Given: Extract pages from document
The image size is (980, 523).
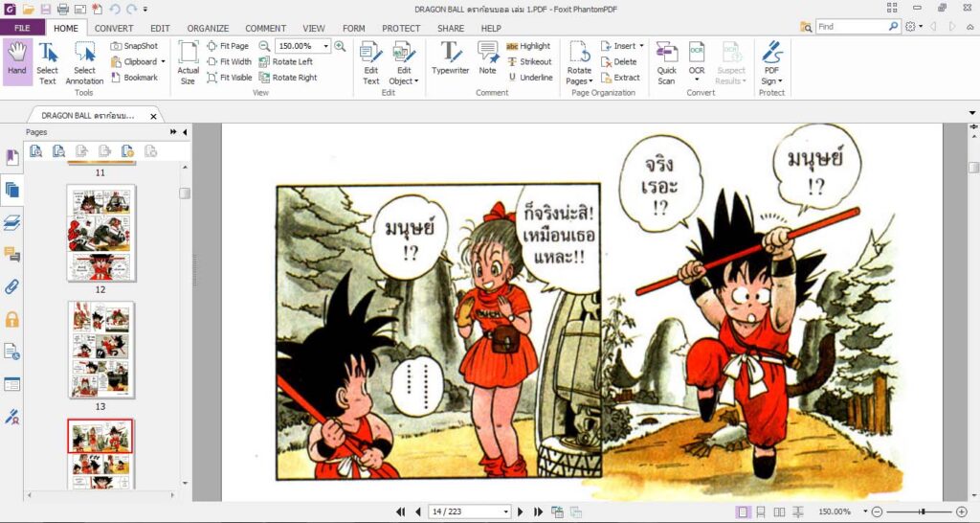Looking at the screenshot, I should [620, 78].
